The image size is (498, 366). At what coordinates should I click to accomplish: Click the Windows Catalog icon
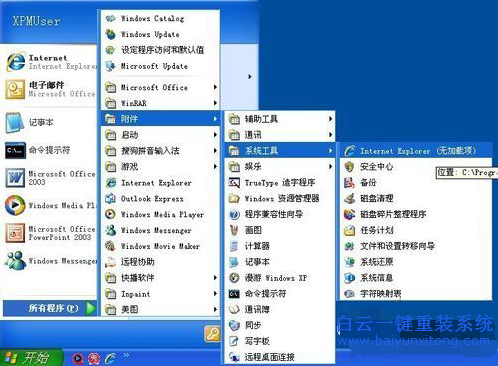(110, 18)
